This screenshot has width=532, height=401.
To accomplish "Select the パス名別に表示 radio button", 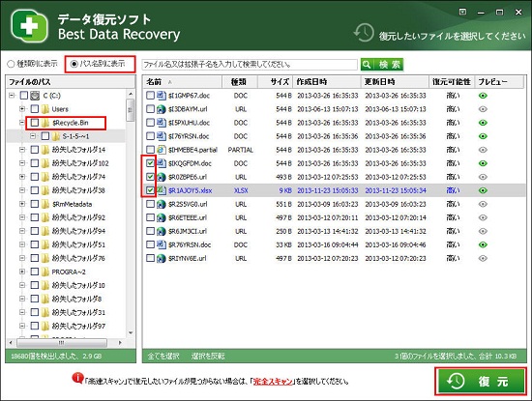I will click(74, 64).
